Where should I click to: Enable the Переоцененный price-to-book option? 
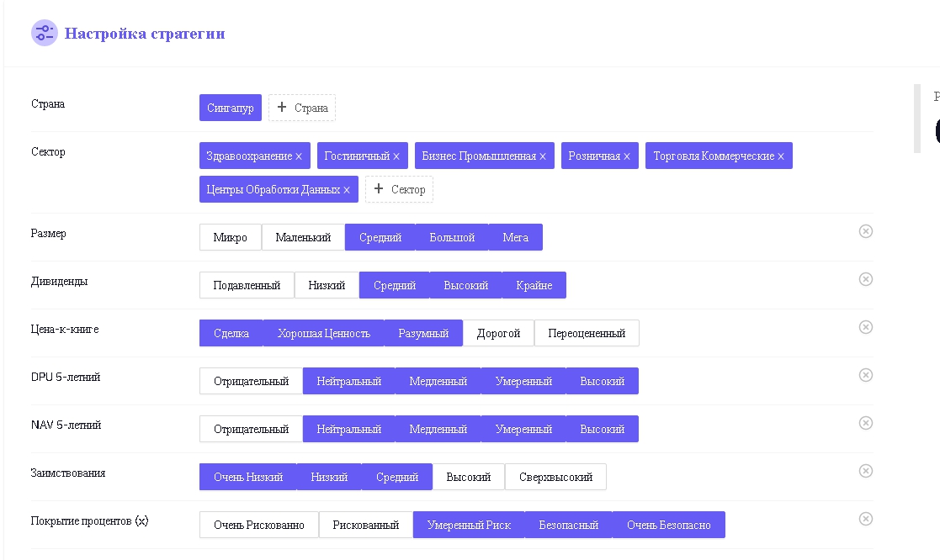click(587, 333)
